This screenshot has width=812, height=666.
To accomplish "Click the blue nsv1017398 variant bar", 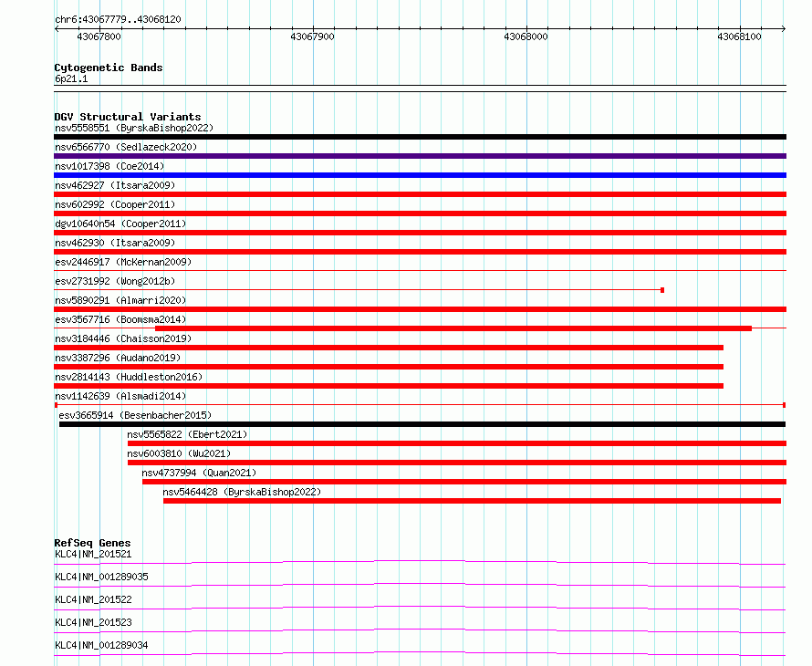I will point(420,175).
